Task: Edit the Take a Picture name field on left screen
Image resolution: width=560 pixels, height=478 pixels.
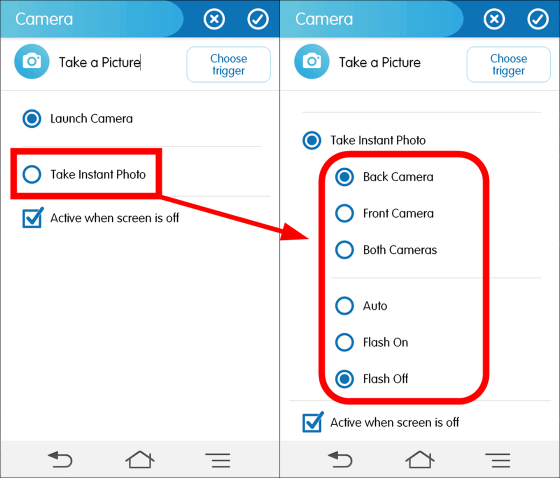Action: (100, 63)
